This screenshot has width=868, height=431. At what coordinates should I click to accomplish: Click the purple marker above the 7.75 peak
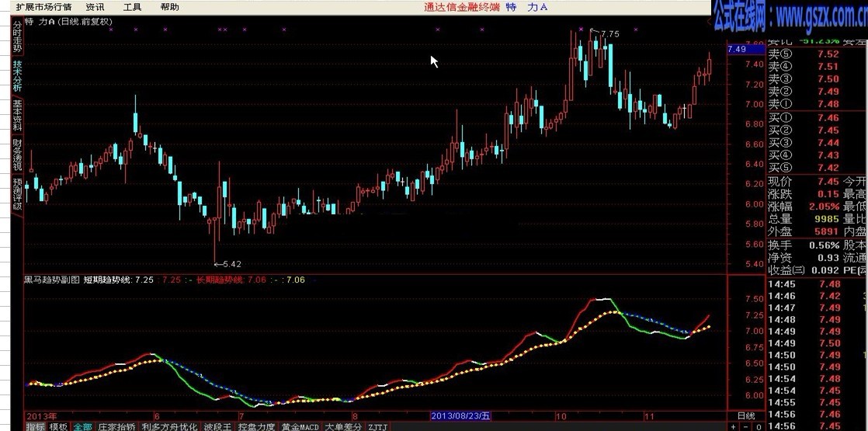pyautogui.click(x=581, y=29)
